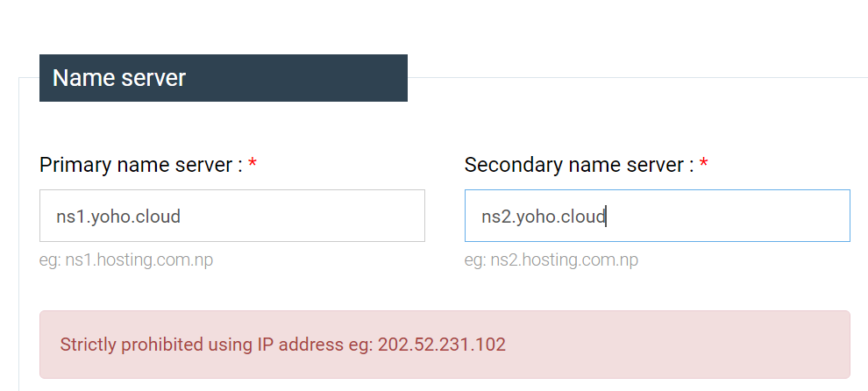Click the red asterisk beside Primary name server
Screen dimensions: 868x391
pyautogui.click(x=253, y=165)
